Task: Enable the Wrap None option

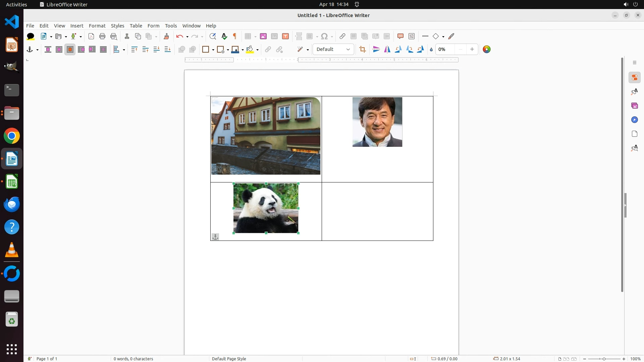Action: (48, 49)
